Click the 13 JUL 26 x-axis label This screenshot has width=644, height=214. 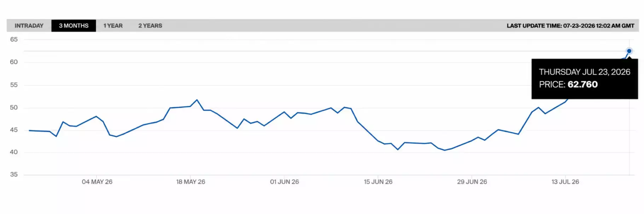[x=565, y=182]
